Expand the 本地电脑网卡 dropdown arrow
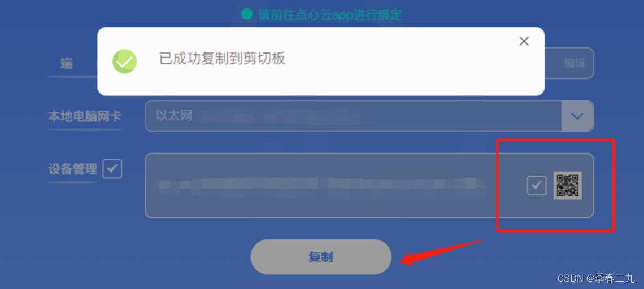The image size is (644, 289). point(577,116)
